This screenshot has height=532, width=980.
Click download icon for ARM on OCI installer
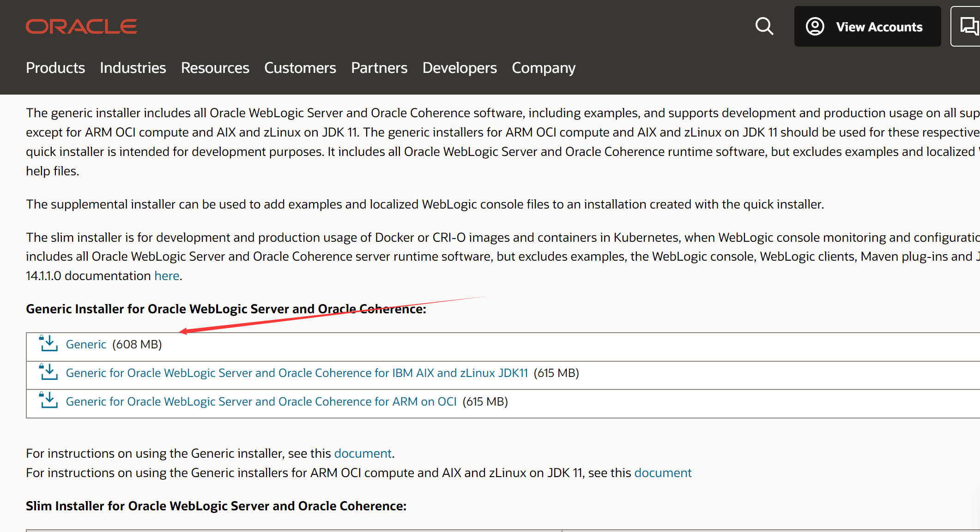(x=48, y=401)
